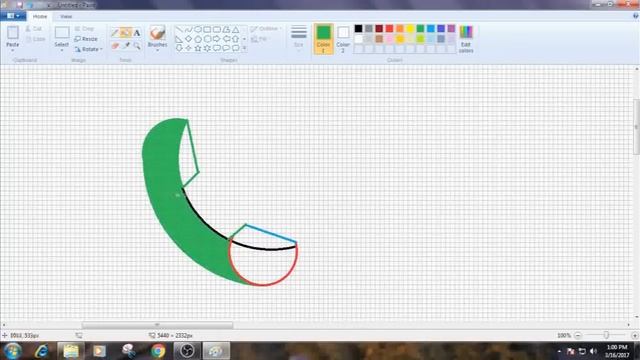Switch to the View ribbon tab
The height and width of the screenshot is (360, 640).
pyautogui.click(x=66, y=16)
